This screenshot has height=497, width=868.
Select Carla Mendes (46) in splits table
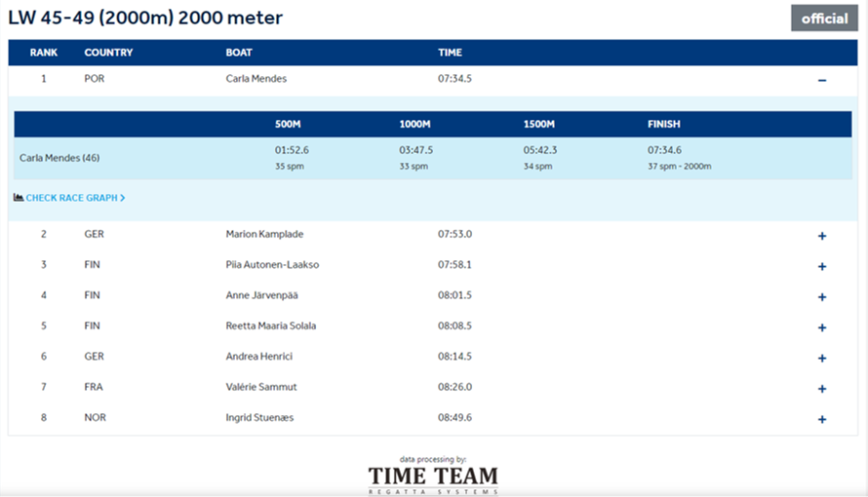coord(59,158)
